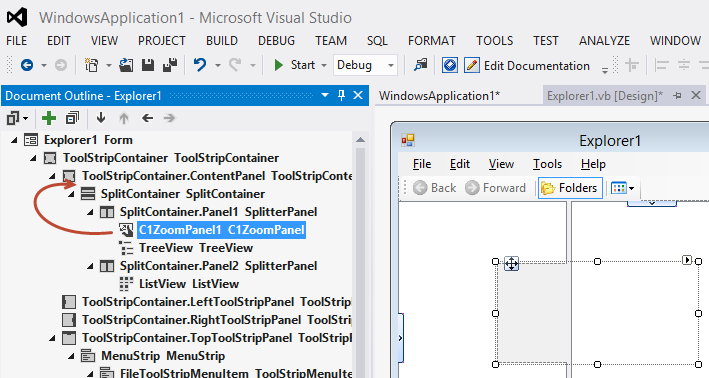Click the Redo toolbar icon
Screen dimensions: 709x378
pos(235,65)
